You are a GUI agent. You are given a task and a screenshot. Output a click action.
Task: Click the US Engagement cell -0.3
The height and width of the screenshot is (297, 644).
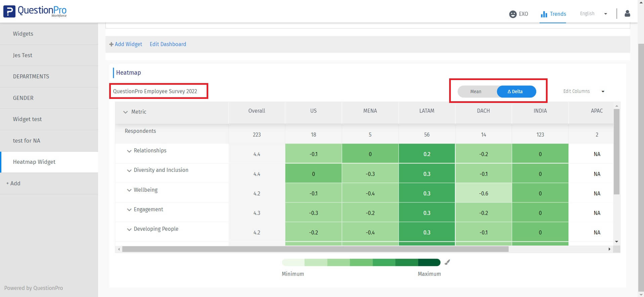313,213
